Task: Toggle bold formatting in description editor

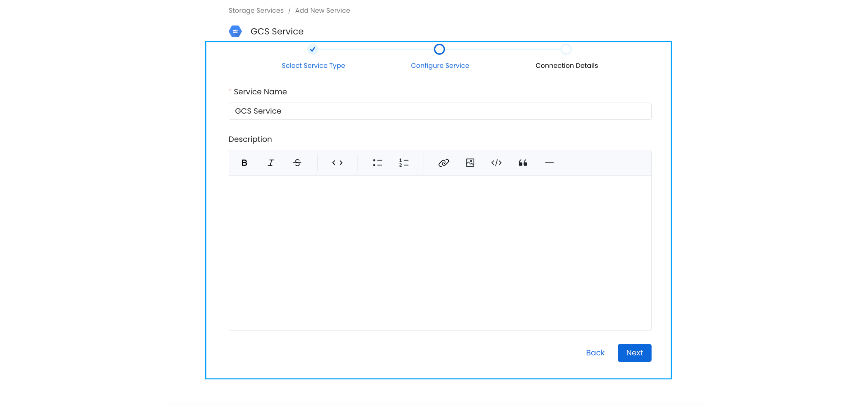Action: pyautogui.click(x=244, y=163)
